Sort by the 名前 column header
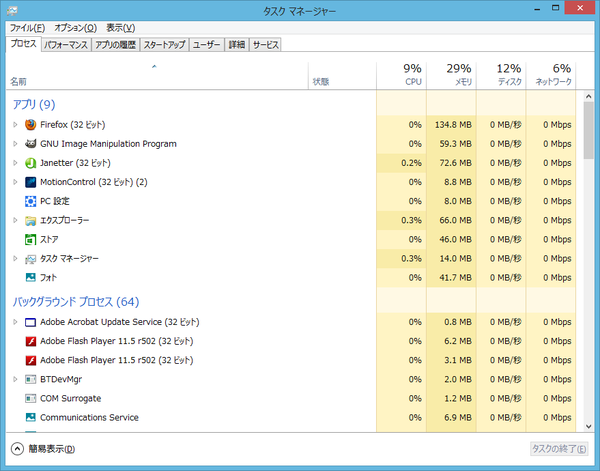The height and width of the screenshot is (471, 600). tap(157, 76)
